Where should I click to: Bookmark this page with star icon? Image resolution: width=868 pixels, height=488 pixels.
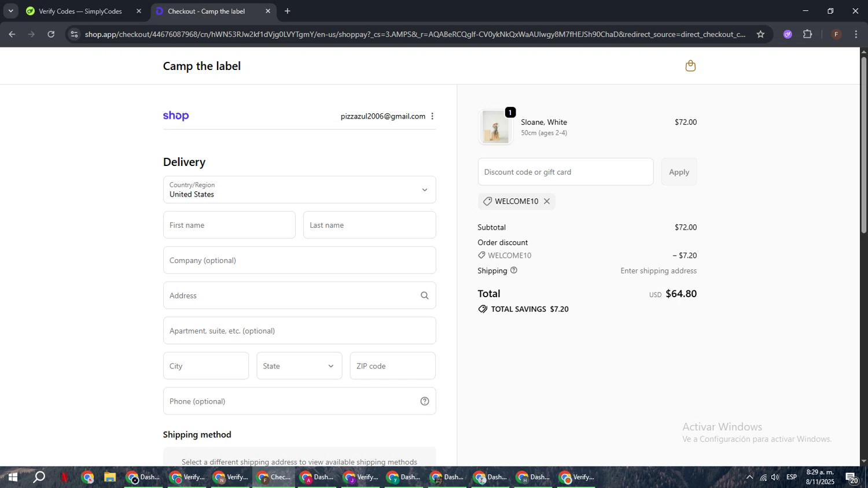point(760,34)
